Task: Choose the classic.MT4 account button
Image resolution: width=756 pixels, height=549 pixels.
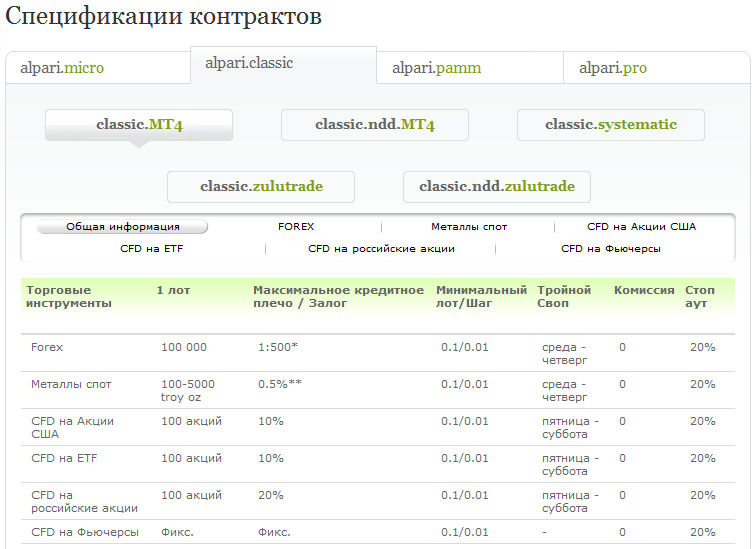Action: [x=139, y=125]
